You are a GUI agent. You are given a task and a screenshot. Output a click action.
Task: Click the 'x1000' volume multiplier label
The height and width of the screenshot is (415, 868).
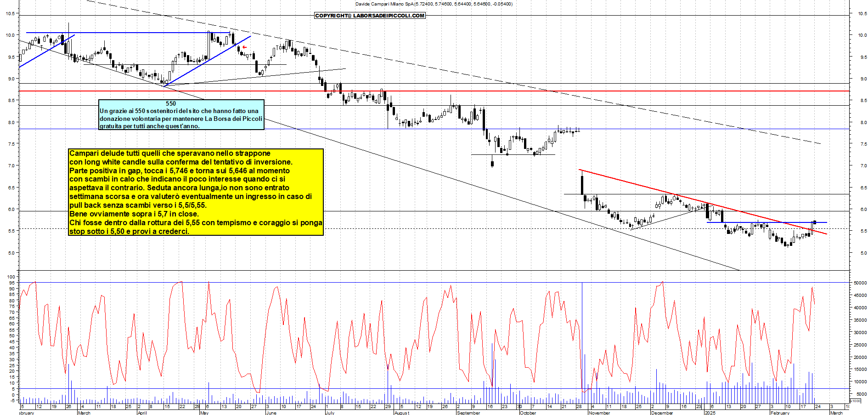855,401
